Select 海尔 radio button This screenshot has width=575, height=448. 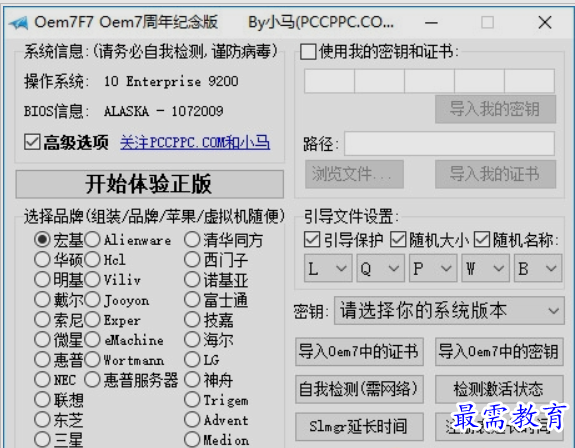click(192, 339)
